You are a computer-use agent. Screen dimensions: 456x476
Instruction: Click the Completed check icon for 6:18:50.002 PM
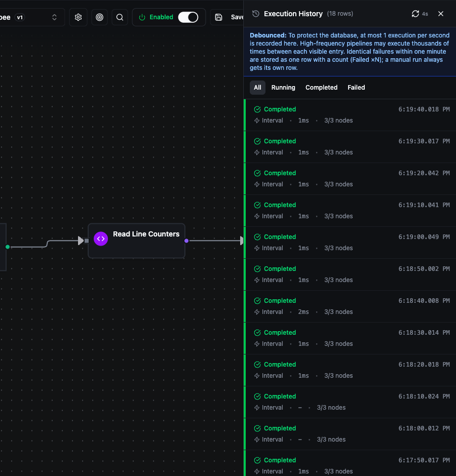point(257,269)
